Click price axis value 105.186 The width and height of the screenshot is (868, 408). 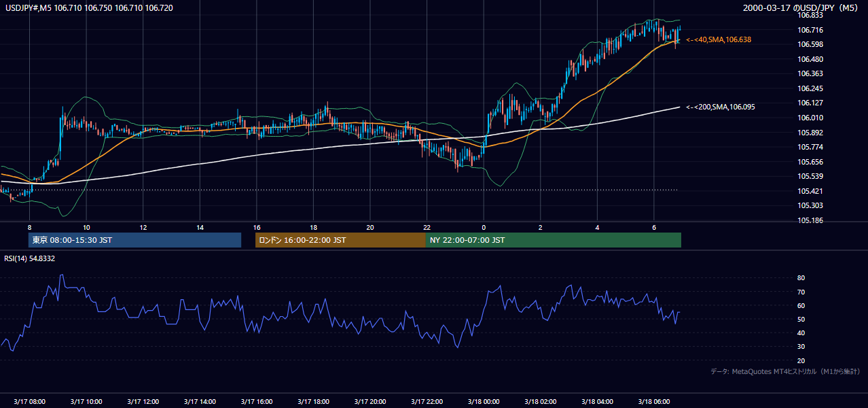point(810,220)
